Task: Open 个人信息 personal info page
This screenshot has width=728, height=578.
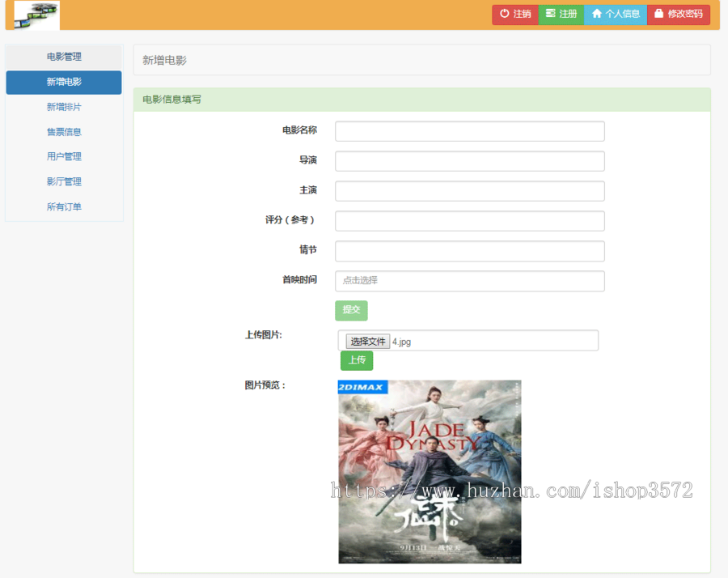Action: (616, 14)
